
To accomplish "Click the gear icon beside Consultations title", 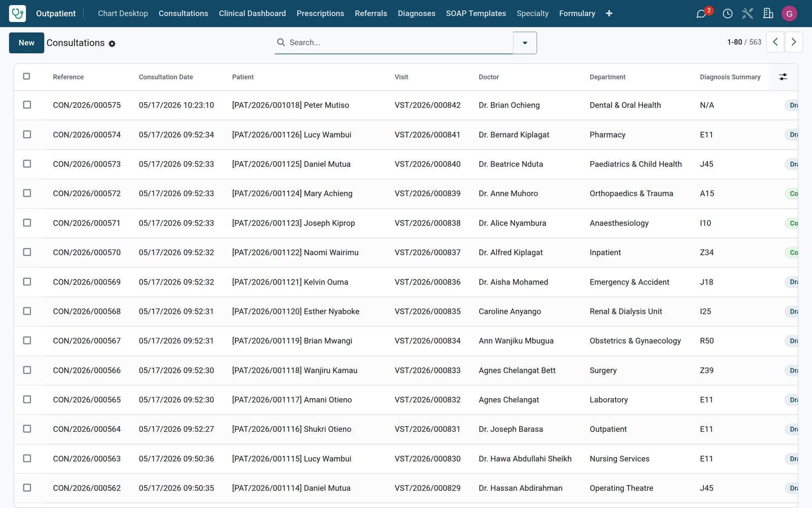I will (x=112, y=44).
